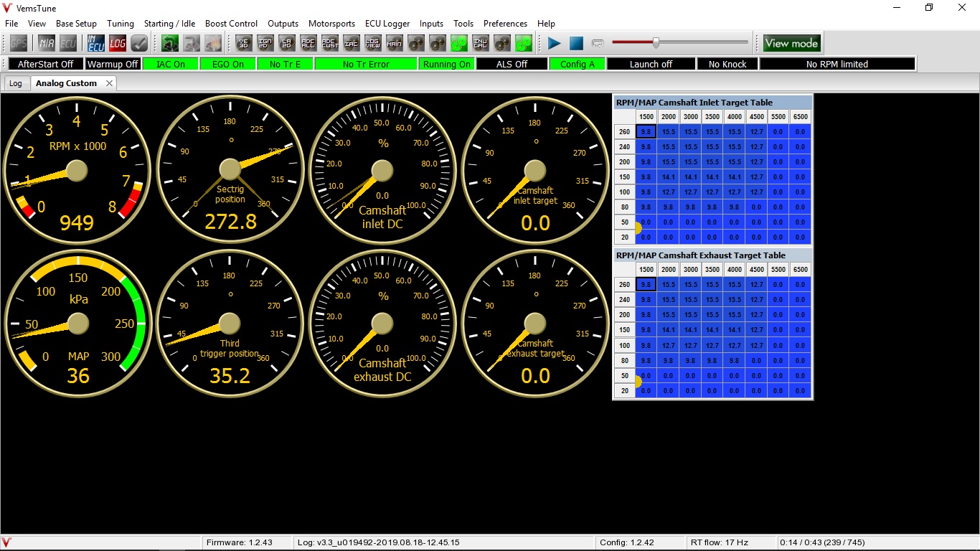
Task: Click the No RPM limited indicator
Action: coord(837,64)
